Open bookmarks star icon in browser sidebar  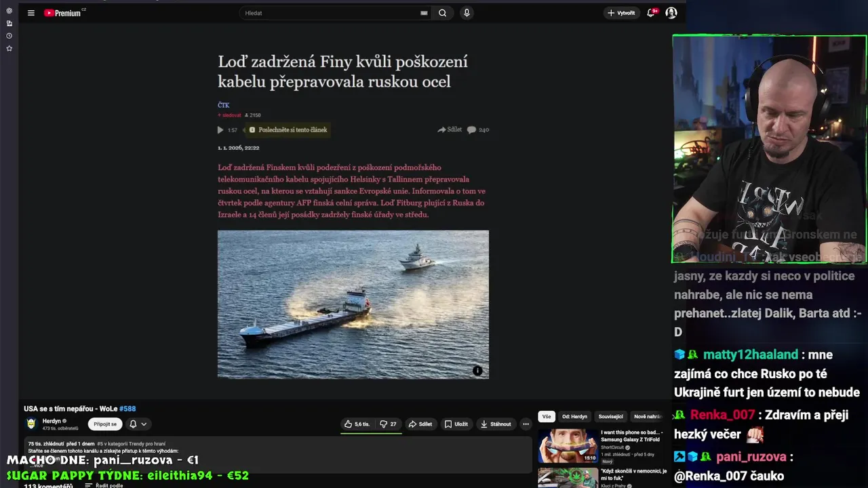(9, 48)
